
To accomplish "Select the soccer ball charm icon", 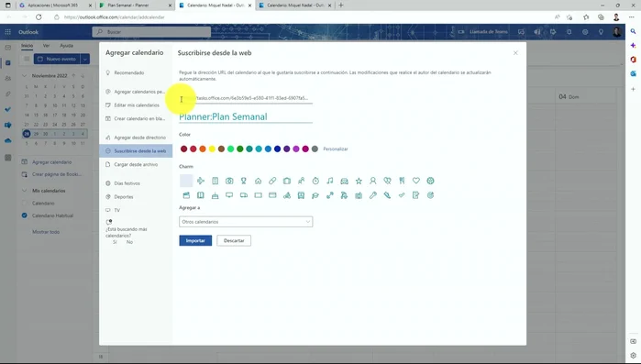I will pyautogui.click(x=430, y=181).
